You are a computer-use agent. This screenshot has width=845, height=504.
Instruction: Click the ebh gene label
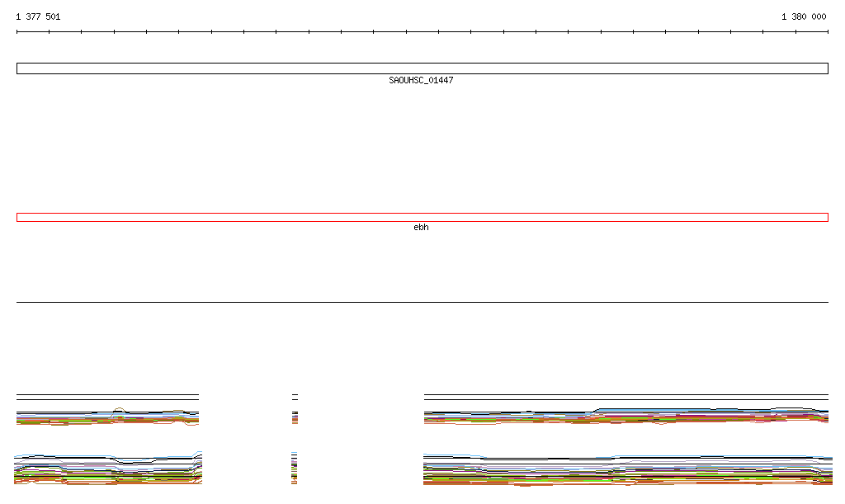[421, 227]
